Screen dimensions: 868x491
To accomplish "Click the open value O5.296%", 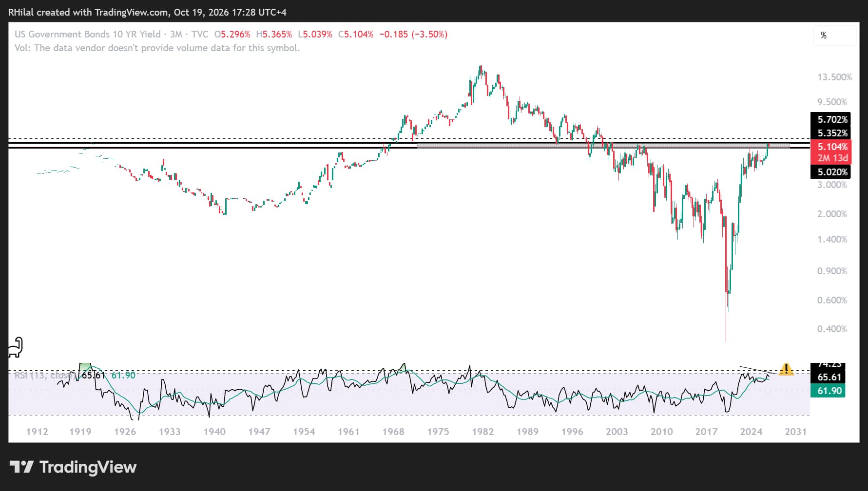I will pos(232,34).
